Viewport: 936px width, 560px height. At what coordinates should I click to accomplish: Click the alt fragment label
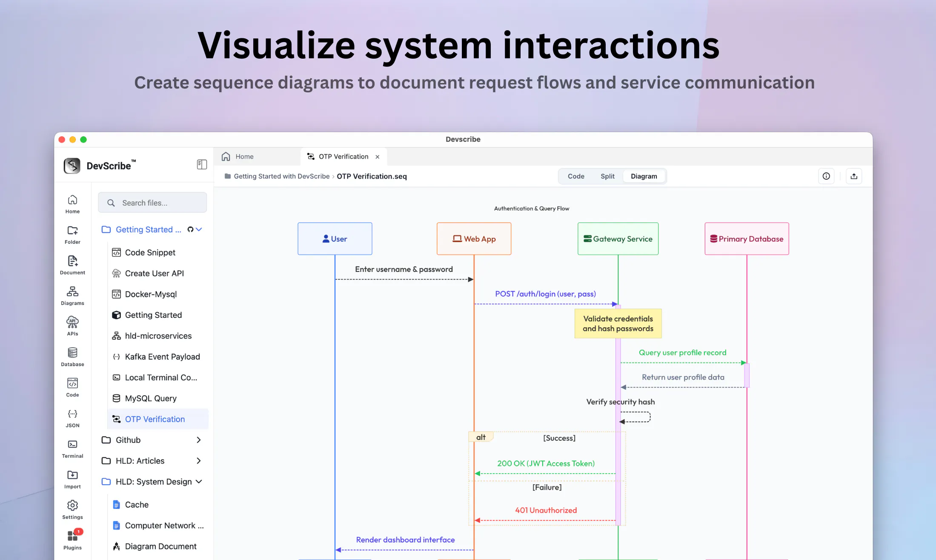click(x=481, y=437)
